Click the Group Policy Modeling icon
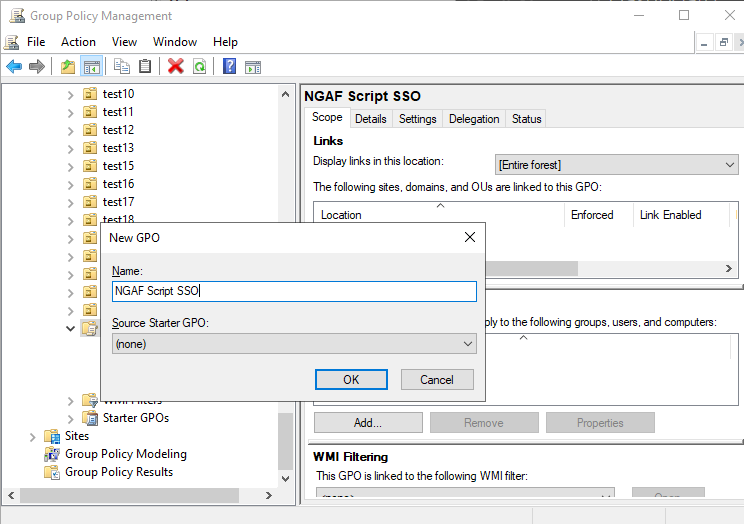Image resolution: width=744 pixels, height=524 pixels. point(52,454)
